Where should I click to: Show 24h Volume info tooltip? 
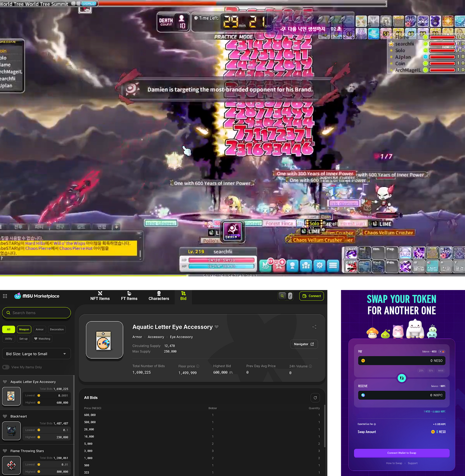click(x=310, y=366)
